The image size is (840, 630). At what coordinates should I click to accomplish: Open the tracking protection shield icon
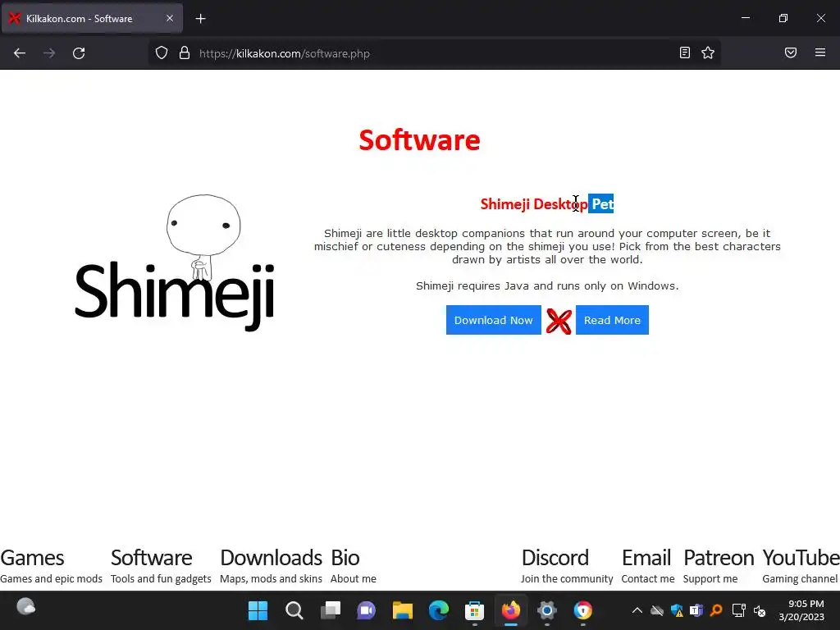point(162,53)
